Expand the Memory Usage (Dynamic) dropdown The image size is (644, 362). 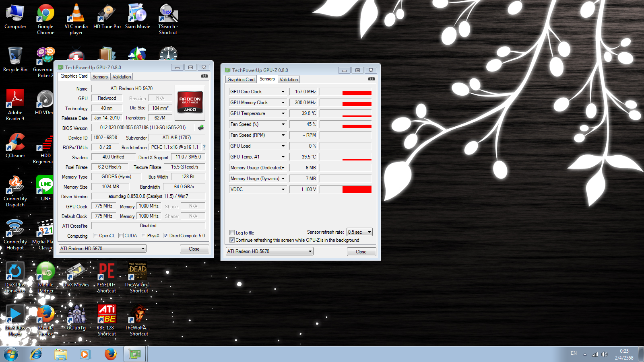tap(283, 179)
